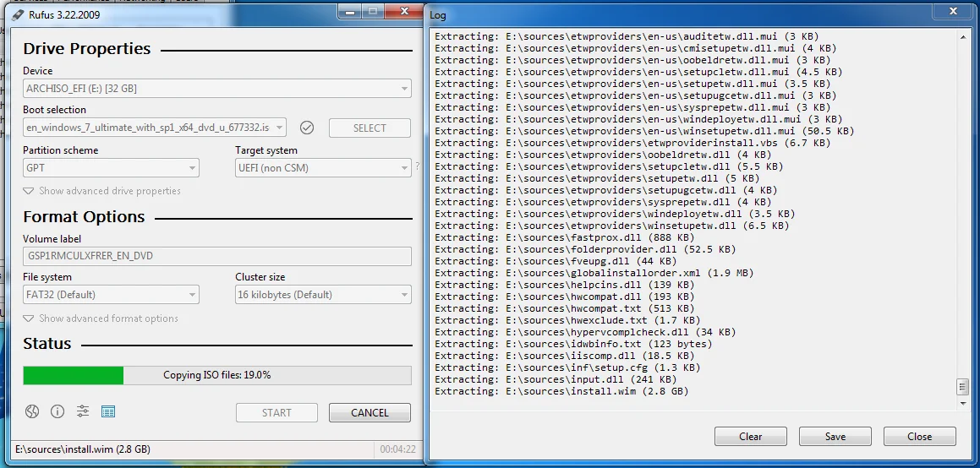This screenshot has width=980, height=468.
Task: Click the checksum checkmark icon
Action: pyautogui.click(x=307, y=128)
